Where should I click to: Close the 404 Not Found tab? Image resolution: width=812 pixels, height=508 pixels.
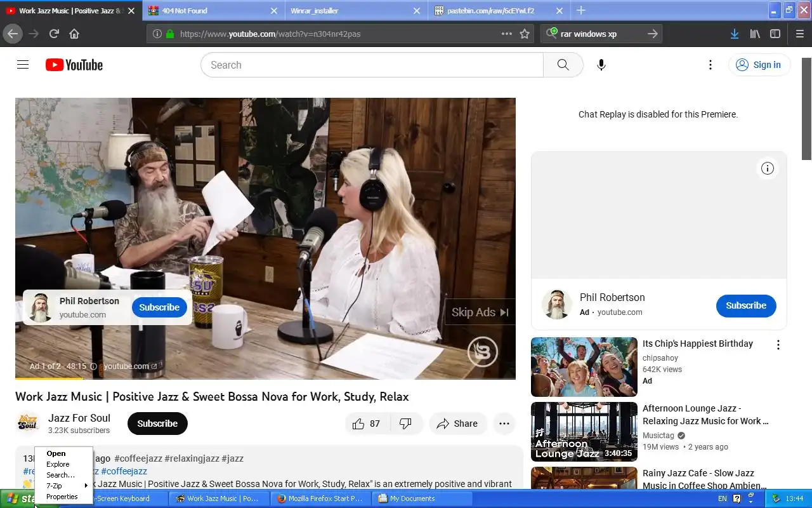pos(273,11)
